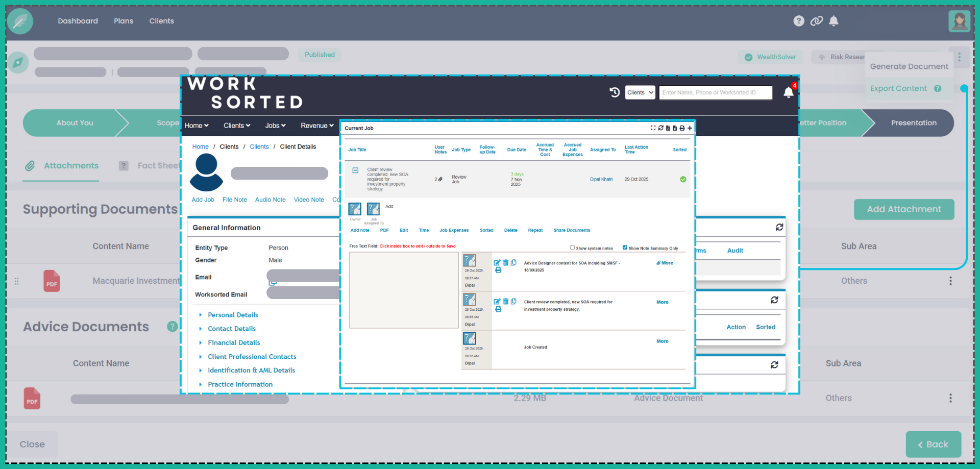Expand Financial Details section
980x469 pixels.
pyautogui.click(x=234, y=342)
